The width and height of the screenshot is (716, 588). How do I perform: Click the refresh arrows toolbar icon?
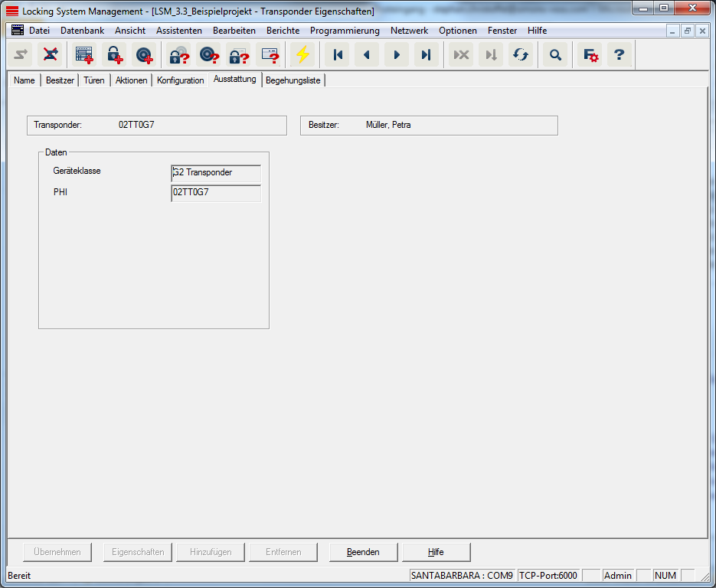pos(521,55)
